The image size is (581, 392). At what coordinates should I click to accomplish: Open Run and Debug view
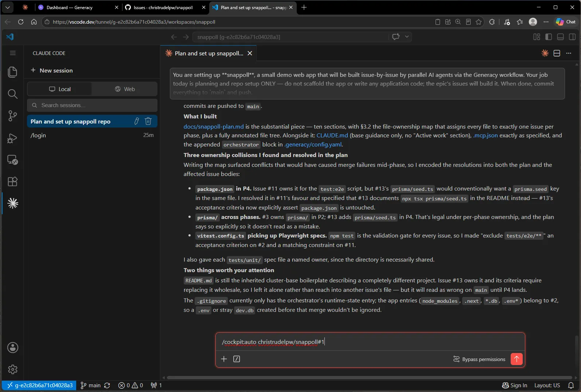(12, 138)
